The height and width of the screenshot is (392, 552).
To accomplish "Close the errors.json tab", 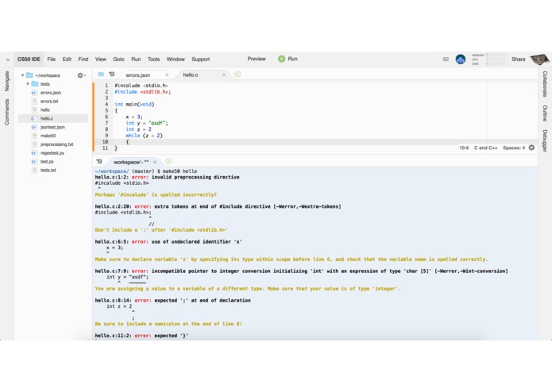I will pos(167,75).
